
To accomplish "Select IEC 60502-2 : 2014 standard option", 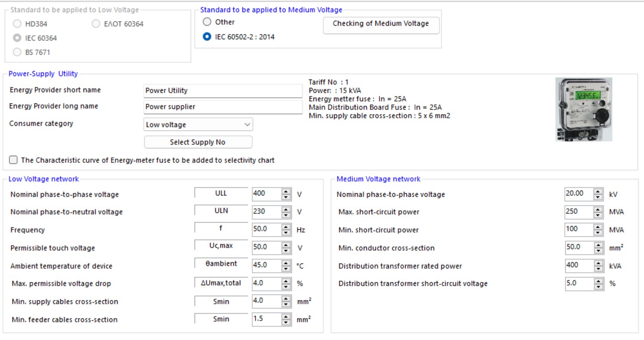I will coord(207,37).
